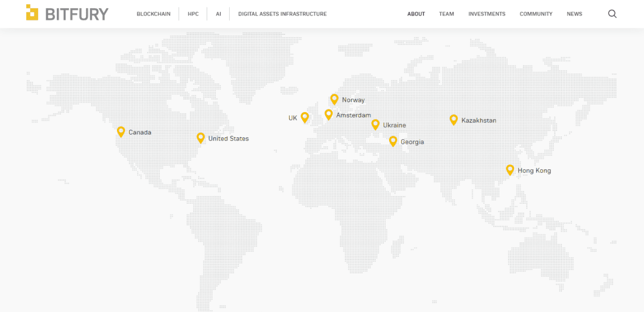This screenshot has width=644, height=312.
Task: Click the Norway map pin
Action: (x=334, y=99)
